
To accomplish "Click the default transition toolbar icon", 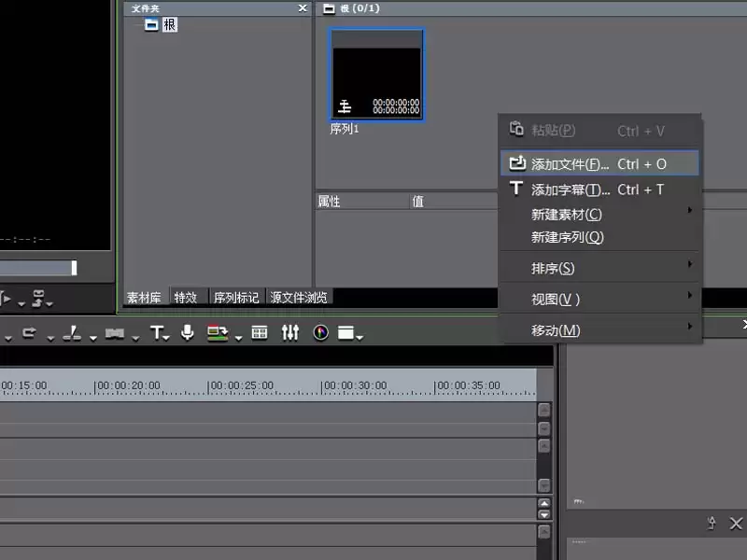I will 114,333.
